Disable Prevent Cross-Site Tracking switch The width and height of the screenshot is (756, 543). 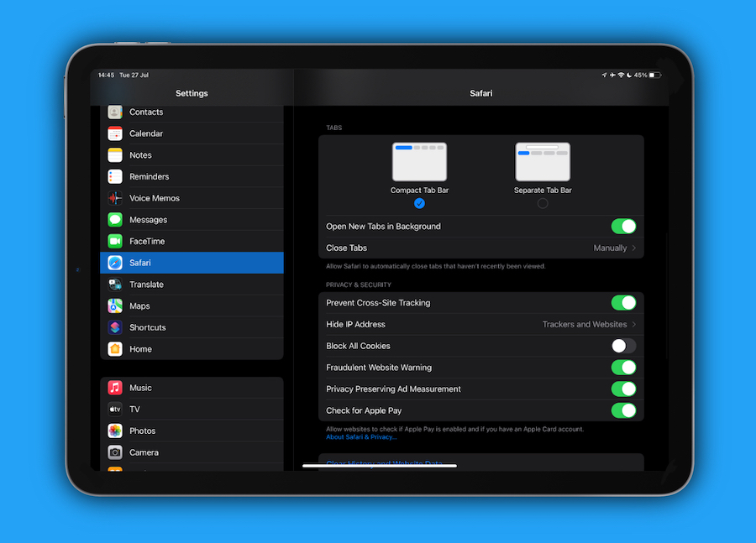point(623,303)
